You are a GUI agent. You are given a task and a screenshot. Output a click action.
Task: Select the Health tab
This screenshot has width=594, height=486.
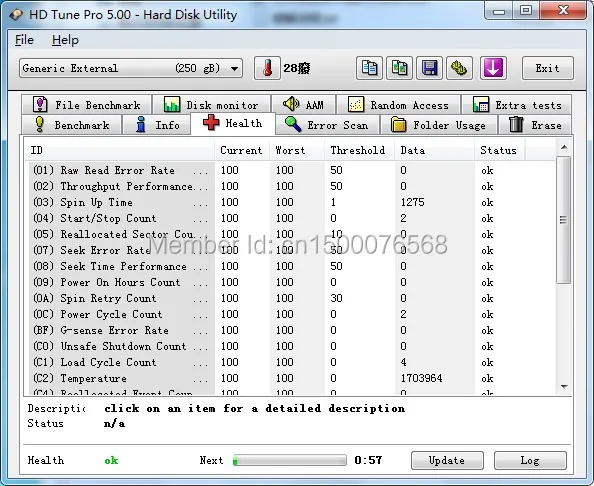click(233, 123)
